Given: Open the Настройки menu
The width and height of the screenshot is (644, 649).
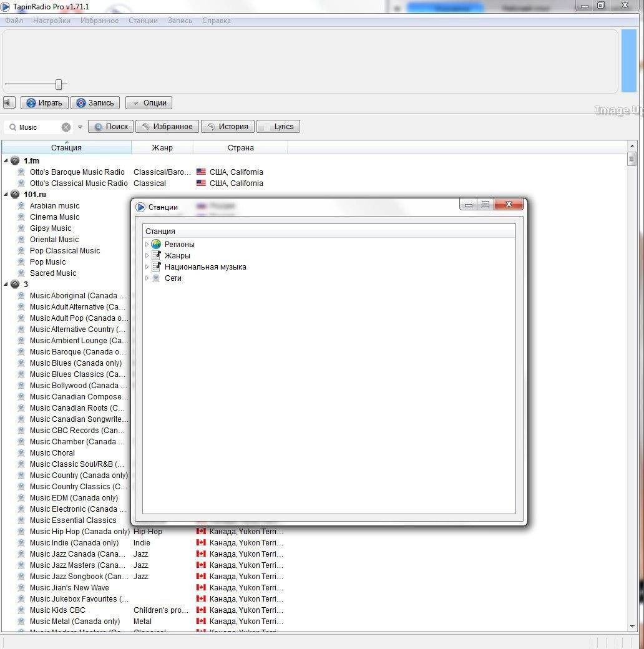Looking at the screenshot, I should 52,20.
